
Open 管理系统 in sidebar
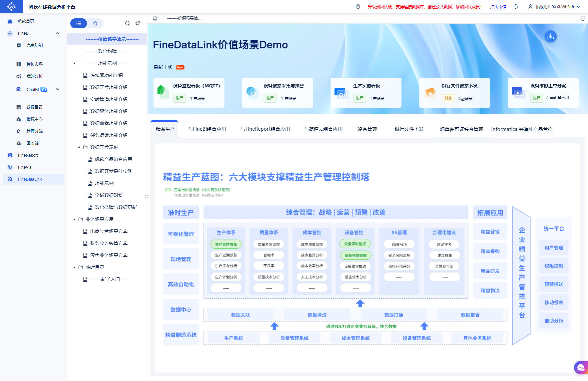[x=35, y=131]
